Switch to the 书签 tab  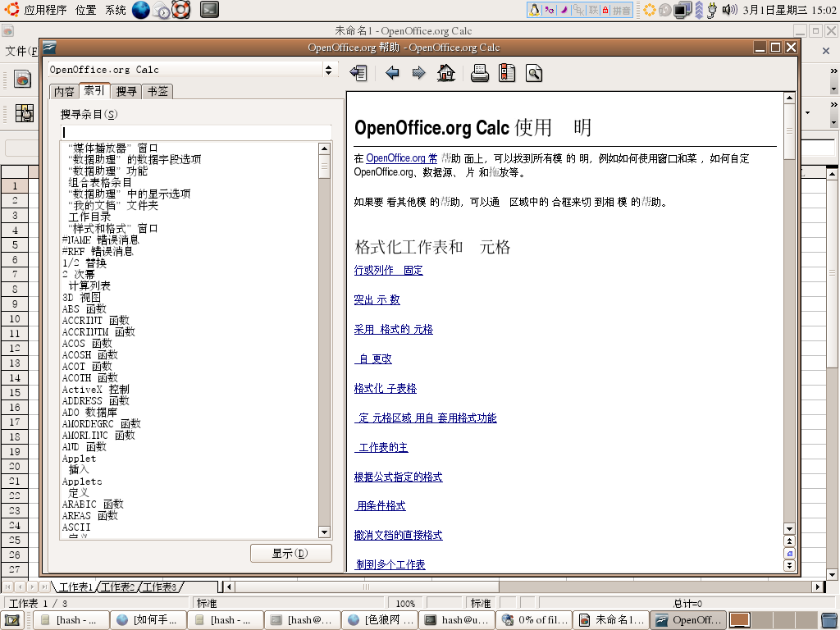157,92
